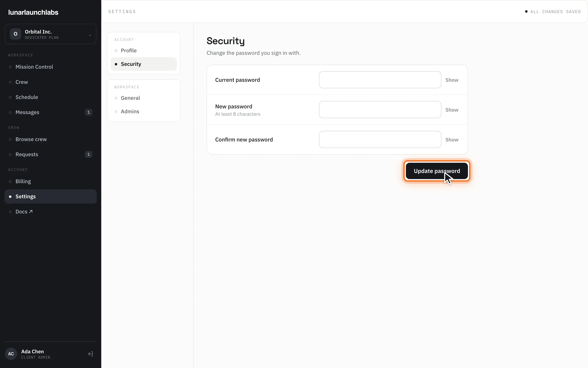
Task: Click the Orbital Inc. workspace avatar
Action: point(15,34)
